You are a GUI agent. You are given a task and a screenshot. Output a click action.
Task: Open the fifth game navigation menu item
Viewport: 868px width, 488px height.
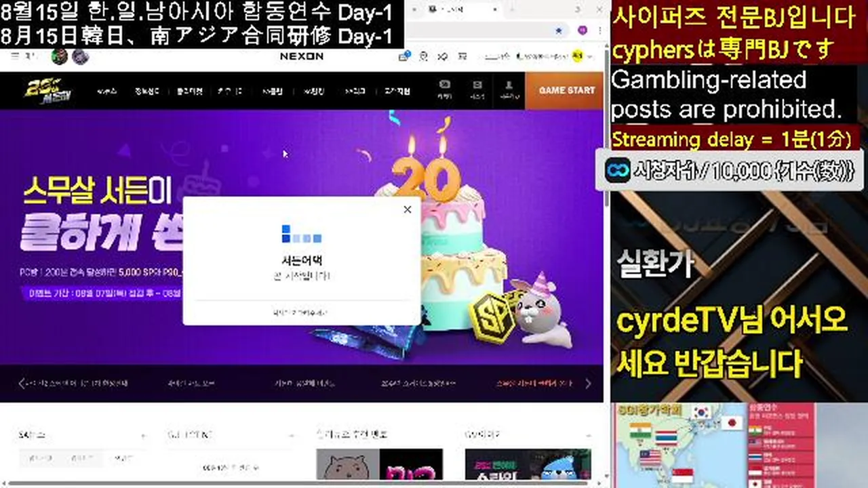[273, 91]
